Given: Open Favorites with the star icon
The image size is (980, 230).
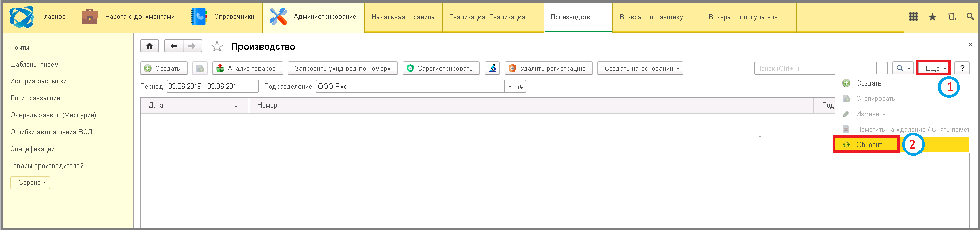Looking at the screenshot, I should [x=932, y=17].
